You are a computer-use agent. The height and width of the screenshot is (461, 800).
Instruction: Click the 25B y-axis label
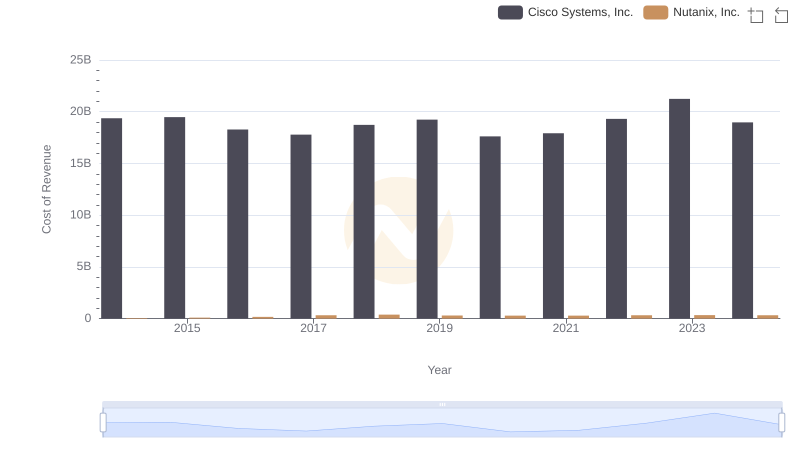click(x=81, y=60)
